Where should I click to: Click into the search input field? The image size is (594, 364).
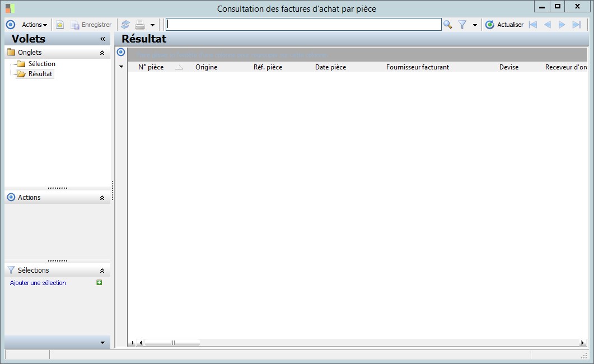click(303, 25)
